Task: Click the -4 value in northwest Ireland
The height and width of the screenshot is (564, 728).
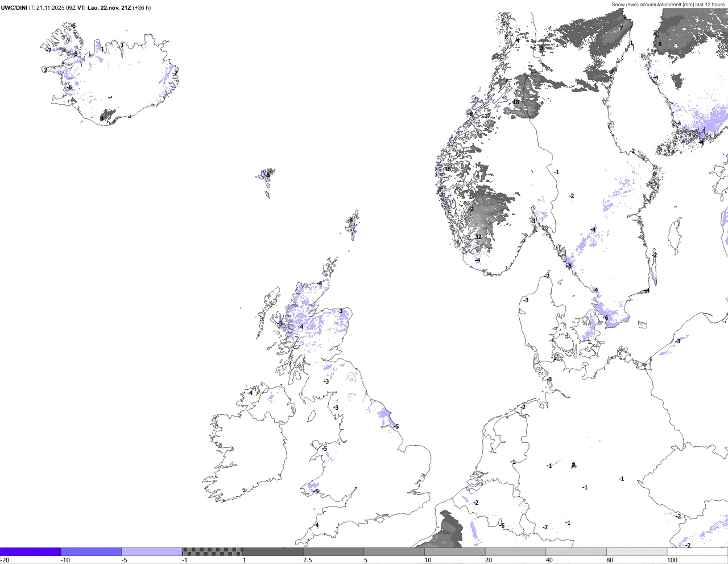Action: [250, 393]
